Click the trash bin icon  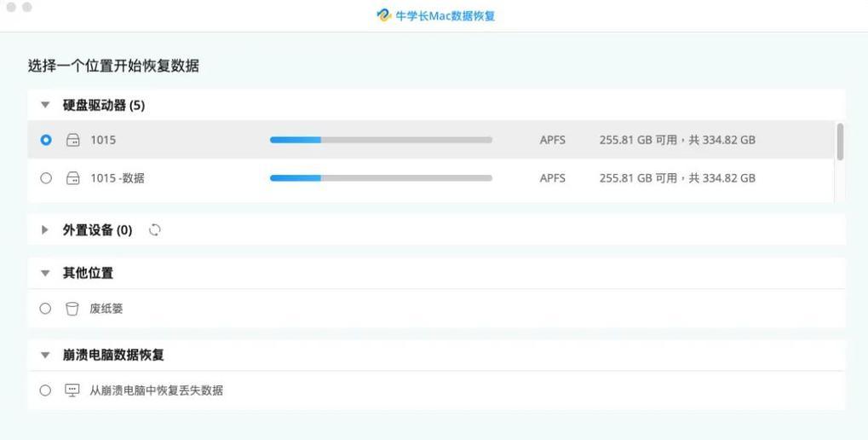click(x=72, y=309)
